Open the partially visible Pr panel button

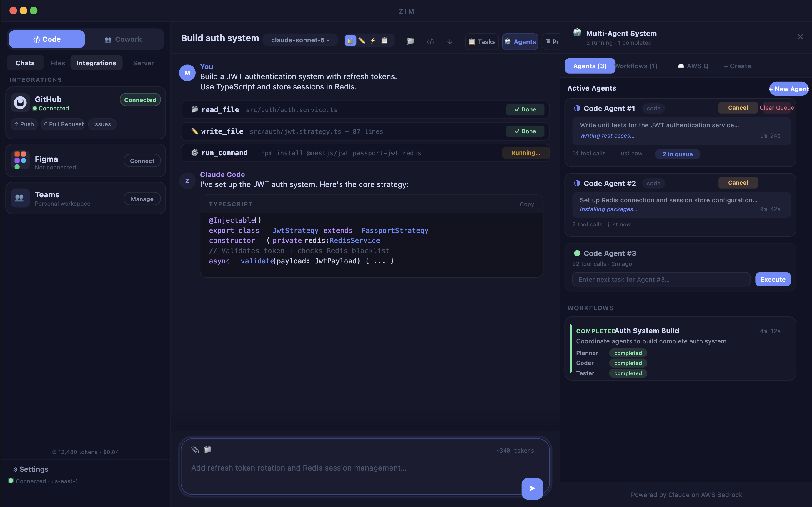(x=551, y=41)
